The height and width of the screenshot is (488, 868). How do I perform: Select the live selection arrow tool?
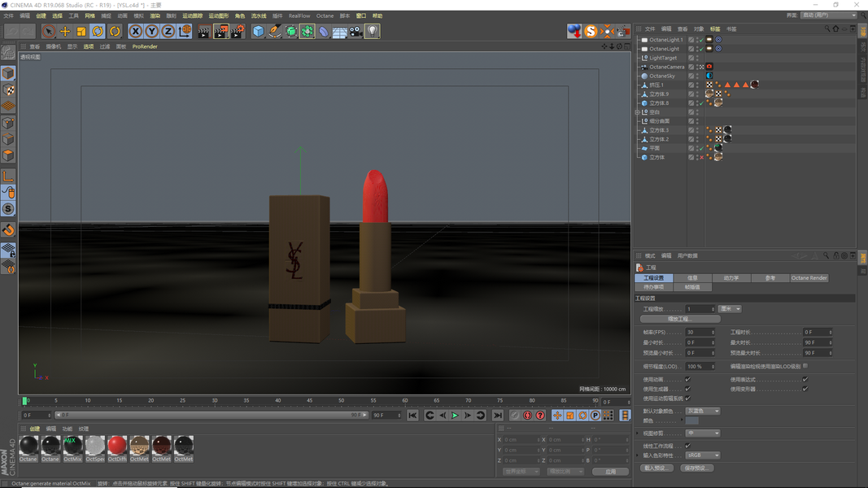[48, 32]
